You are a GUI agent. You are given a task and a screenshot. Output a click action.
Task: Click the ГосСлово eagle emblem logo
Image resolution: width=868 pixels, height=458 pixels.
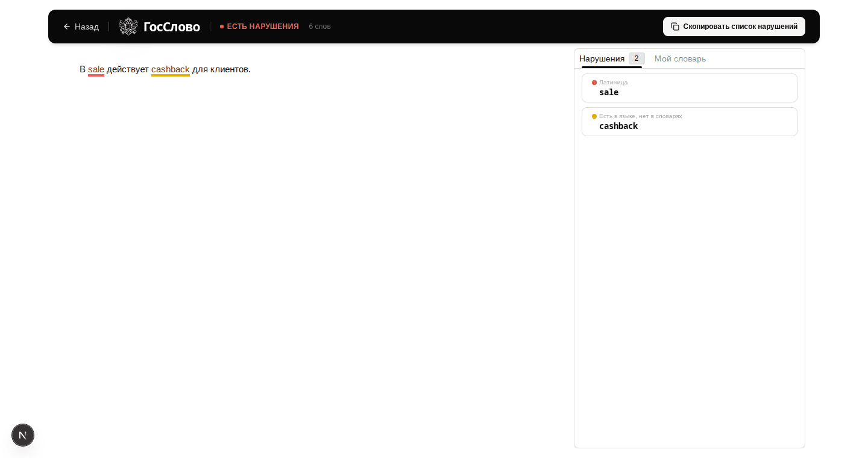pyautogui.click(x=128, y=27)
